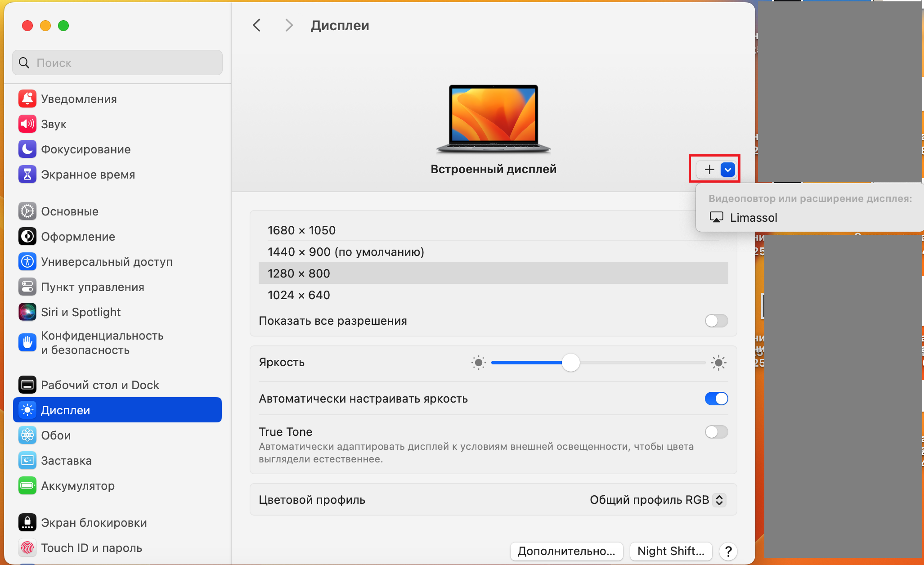
Task: Open the Touch ID и пароль icon
Action: click(27, 548)
